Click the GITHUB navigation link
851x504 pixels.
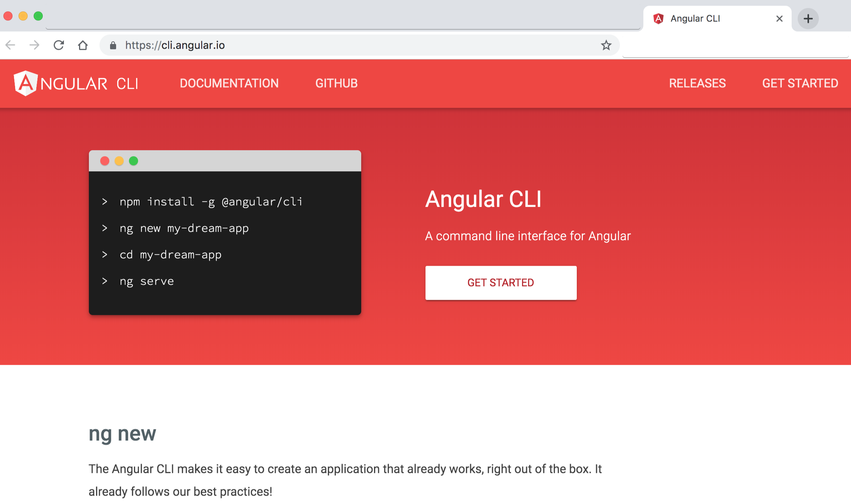(337, 84)
